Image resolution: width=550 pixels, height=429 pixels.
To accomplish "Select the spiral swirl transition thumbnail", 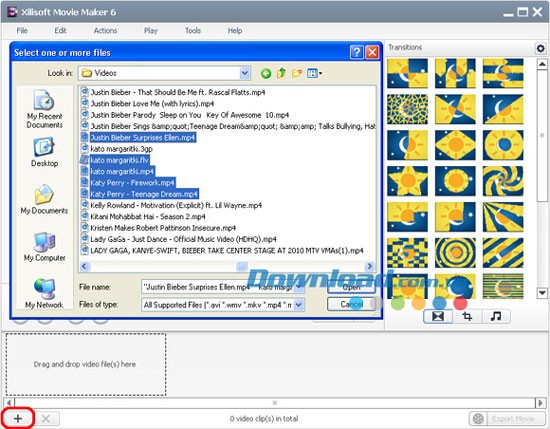I will point(503,181).
